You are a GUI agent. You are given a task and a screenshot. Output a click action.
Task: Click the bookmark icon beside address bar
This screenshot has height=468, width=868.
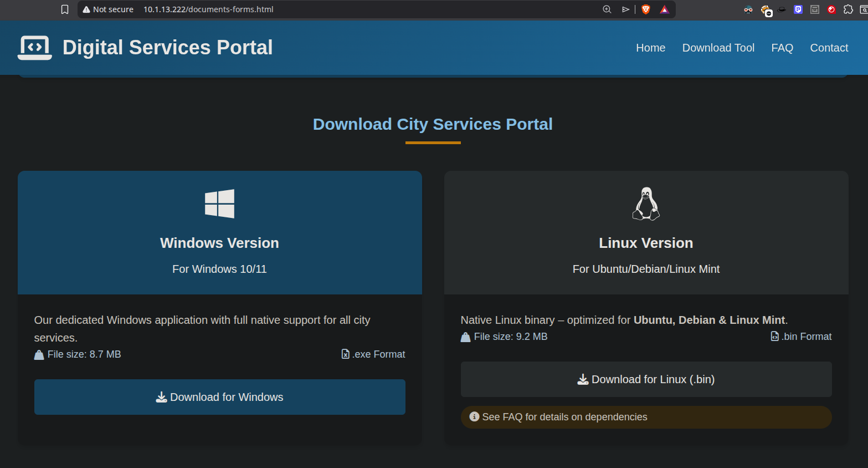click(65, 9)
